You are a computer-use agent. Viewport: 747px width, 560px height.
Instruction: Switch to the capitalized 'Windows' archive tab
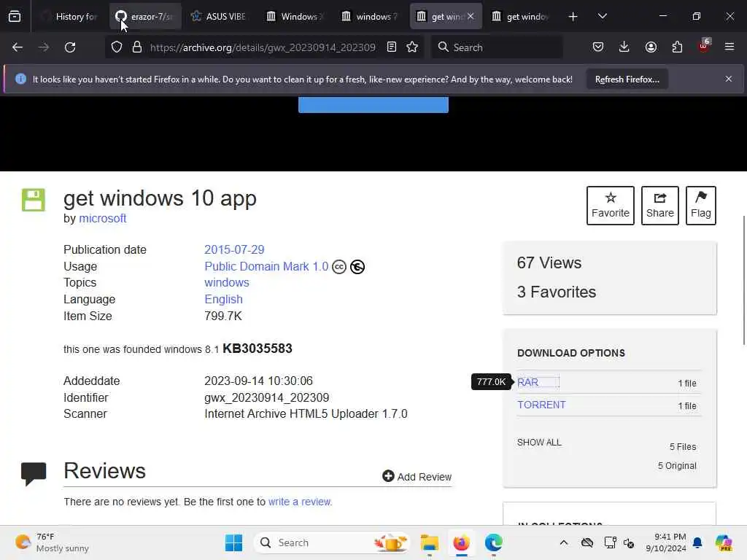[x=296, y=17]
